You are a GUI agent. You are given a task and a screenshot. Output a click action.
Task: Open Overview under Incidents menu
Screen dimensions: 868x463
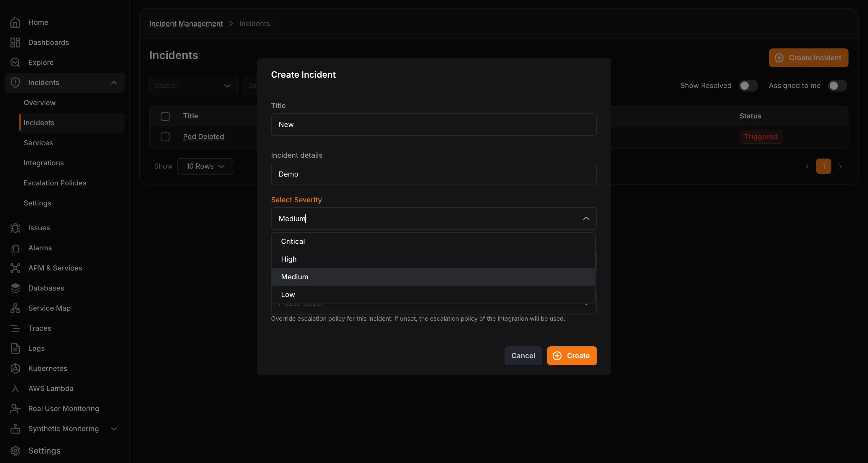pos(40,103)
